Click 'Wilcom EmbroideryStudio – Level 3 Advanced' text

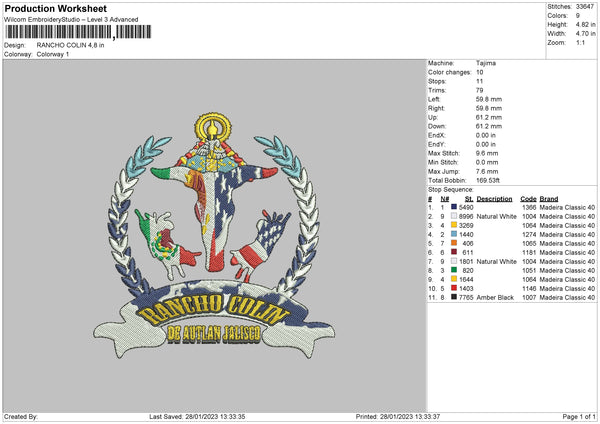71,20
